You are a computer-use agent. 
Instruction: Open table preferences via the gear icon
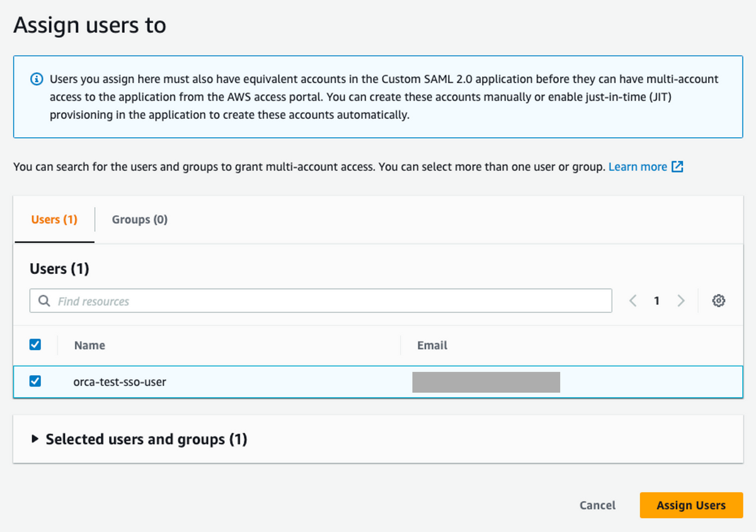pos(719,301)
